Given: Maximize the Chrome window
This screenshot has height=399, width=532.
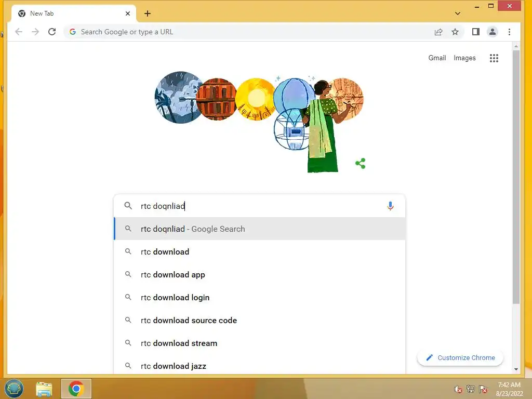Looking at the screenshot, I should [x=490, y=6].
